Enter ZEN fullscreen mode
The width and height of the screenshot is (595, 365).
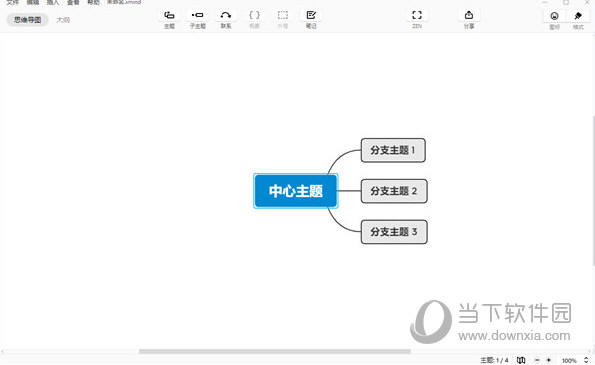pyautogui.click(x=417, y=16)
